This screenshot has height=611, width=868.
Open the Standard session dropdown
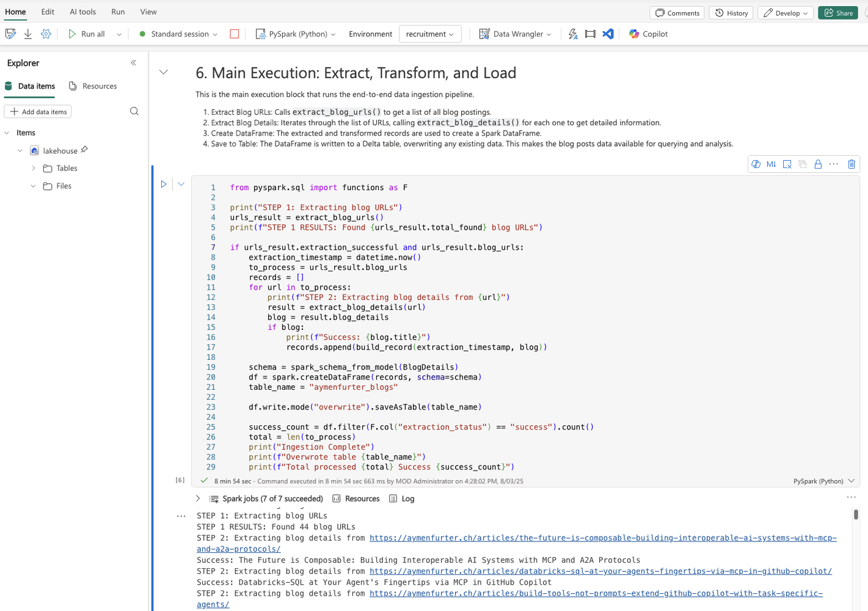177,34
